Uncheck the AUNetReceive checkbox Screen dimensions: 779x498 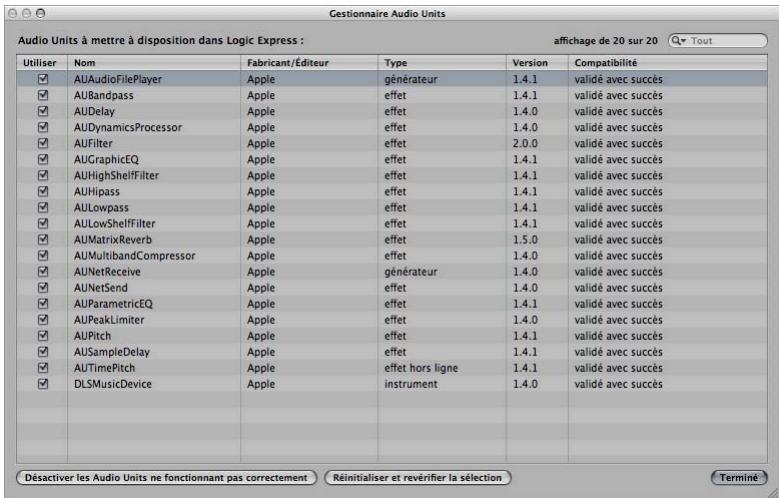click(43, 271)
